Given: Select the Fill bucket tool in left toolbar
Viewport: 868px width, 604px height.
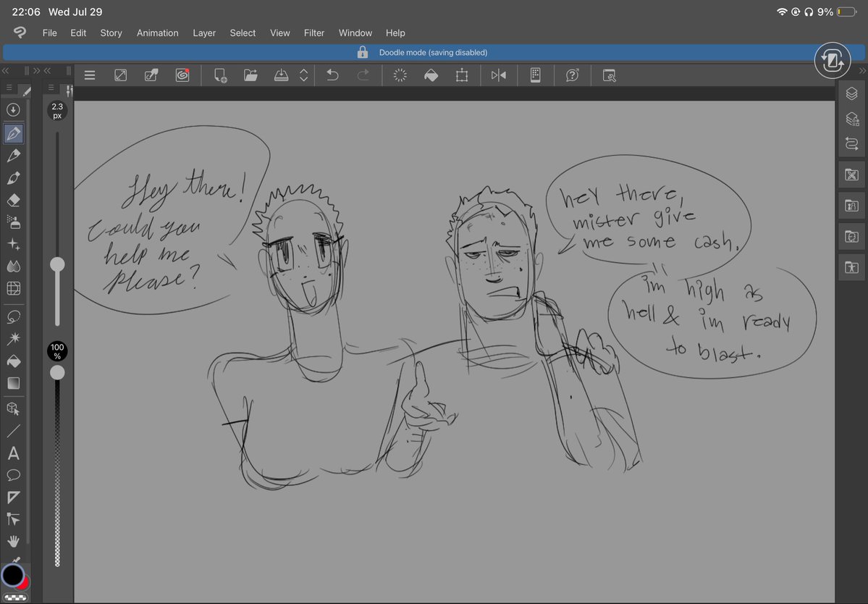Looking at the screenshot, I should pos(13,361).
